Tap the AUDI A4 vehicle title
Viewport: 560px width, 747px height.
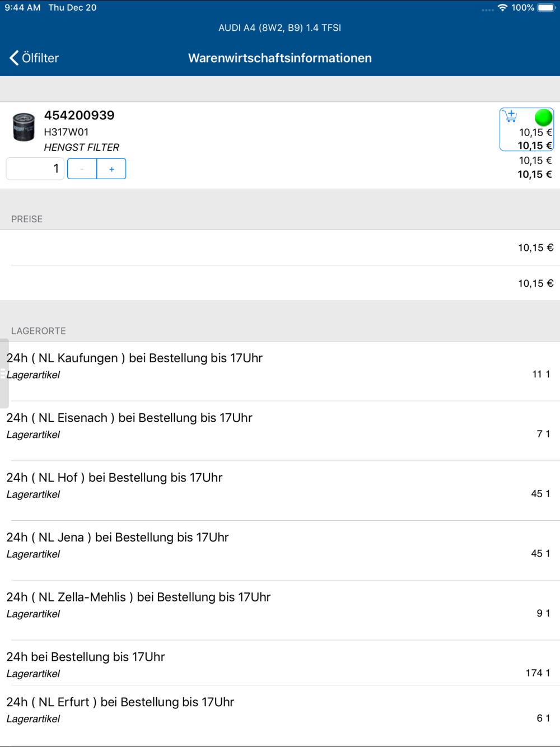click(x=280, y=27)
